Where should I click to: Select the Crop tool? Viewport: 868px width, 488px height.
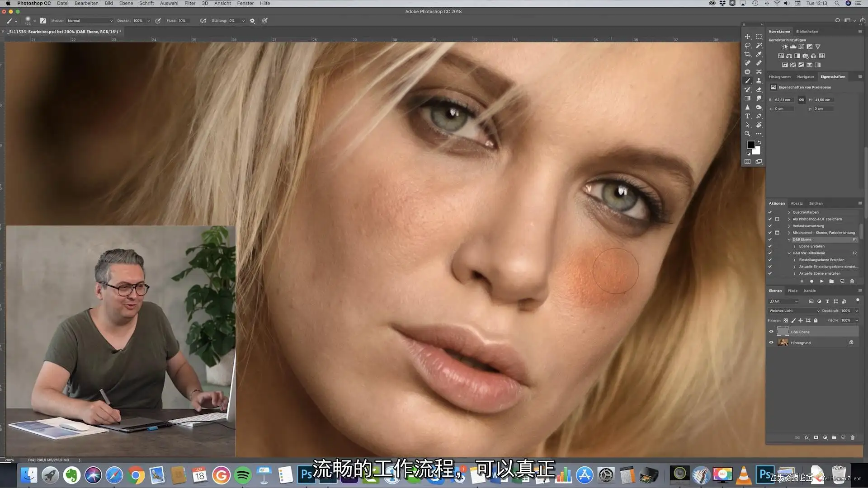pos(747,54)
